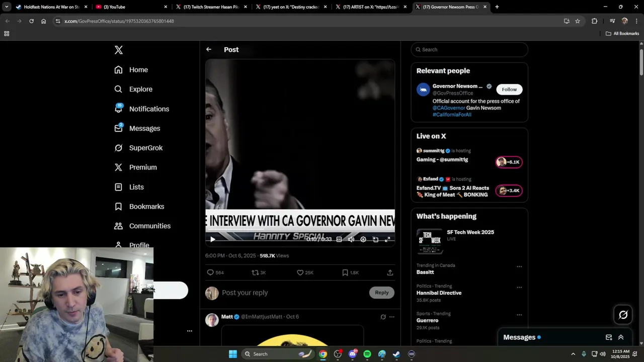
Task: Switch to Twitch Streamer Hasan tab
Action: tap(211, 7)
